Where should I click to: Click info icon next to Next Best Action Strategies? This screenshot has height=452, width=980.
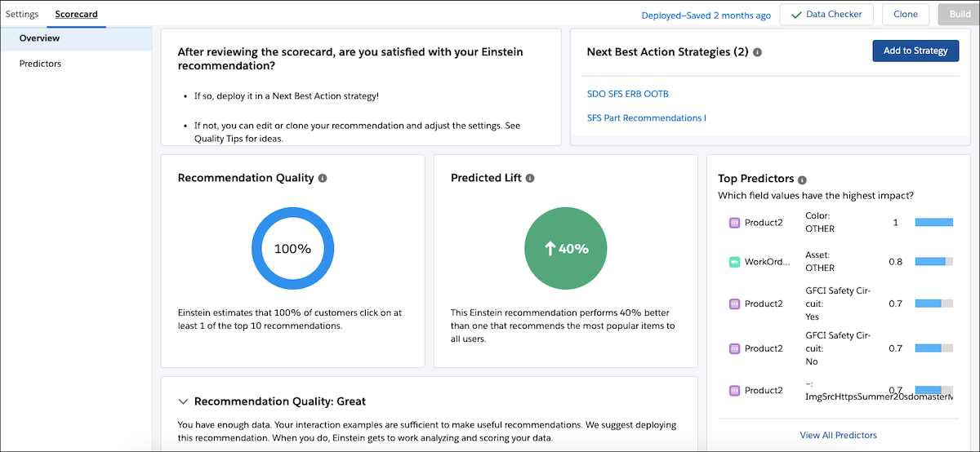click(x=758, y=52)
